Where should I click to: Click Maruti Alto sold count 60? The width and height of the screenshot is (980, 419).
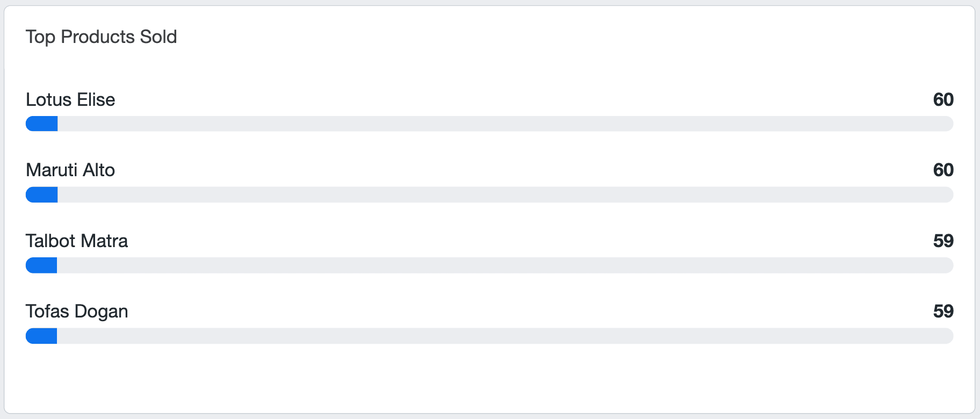coord(943,170)
